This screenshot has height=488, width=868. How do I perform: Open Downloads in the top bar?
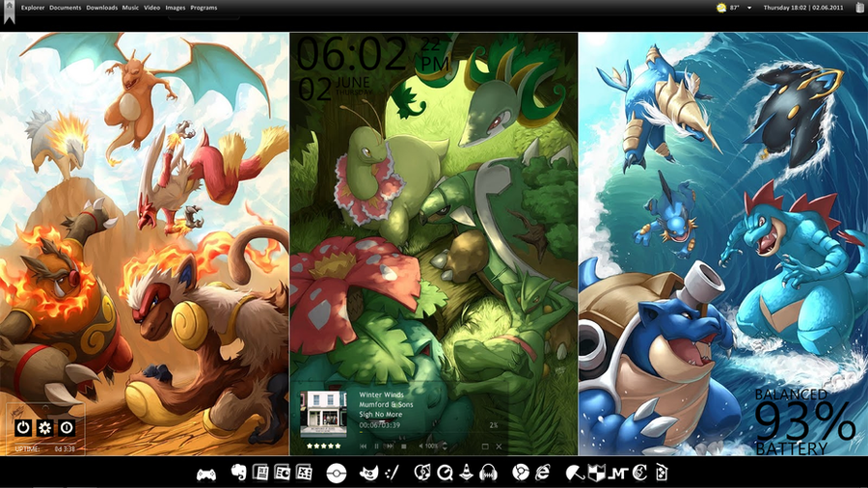click(102, 8)
